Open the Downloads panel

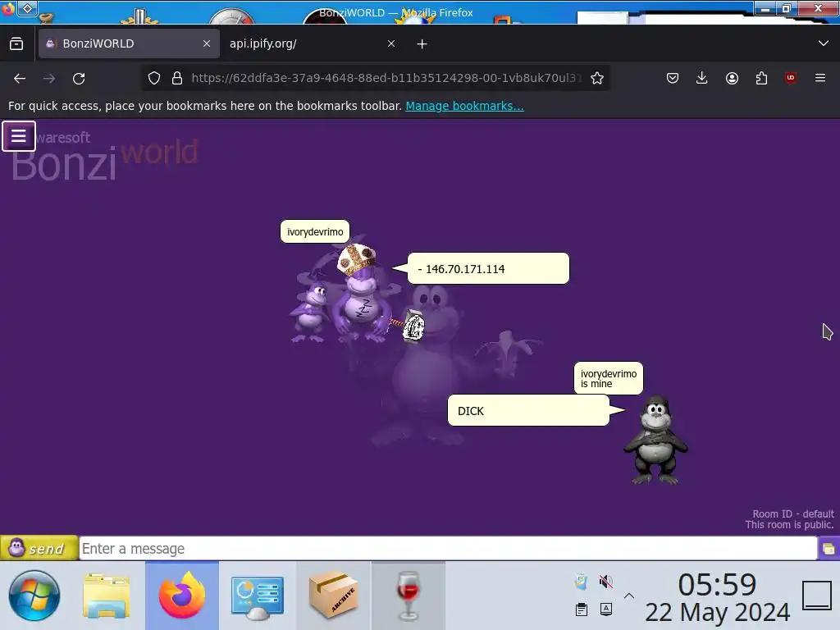coord(702,78)
